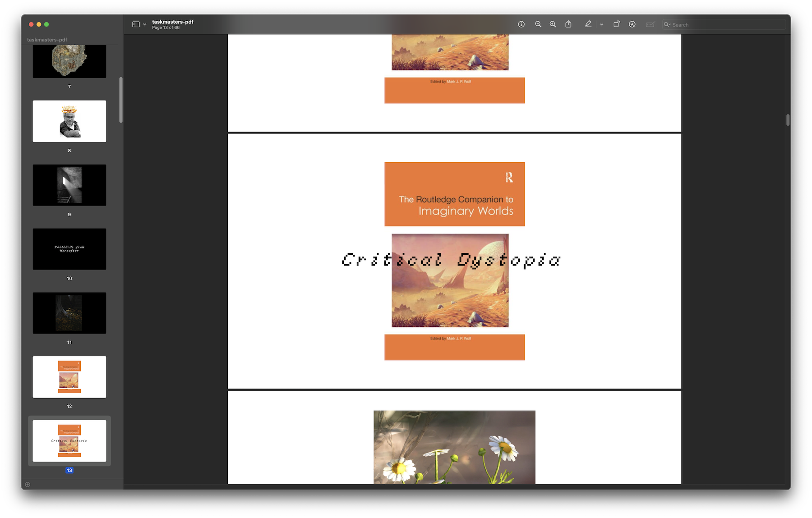The width and height of the screenshot is (812, 518).
Task: Select the highlight pen tool
Action: 588,24
